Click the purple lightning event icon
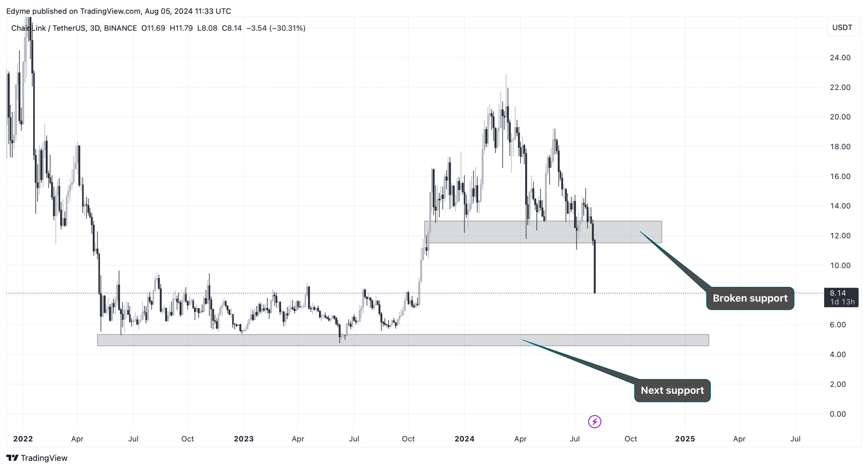 (x=594, y=422)
